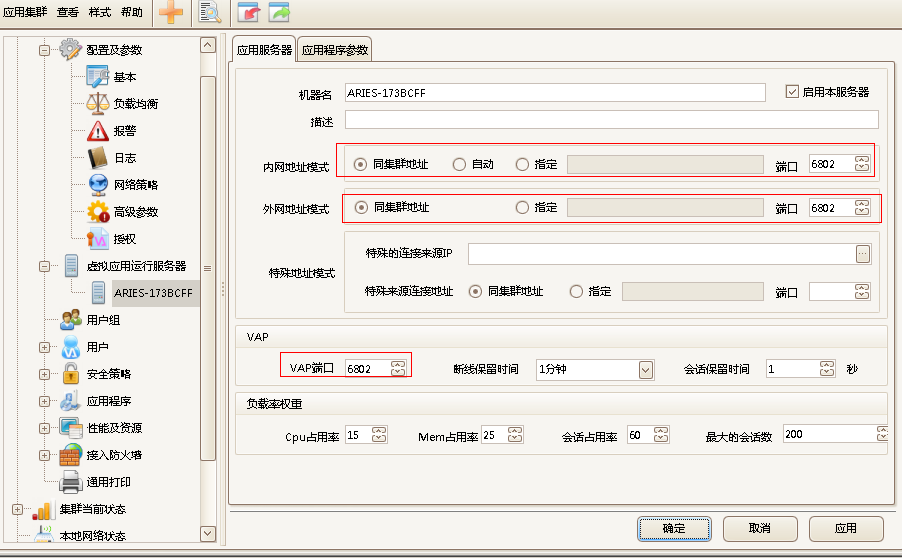Open the 性能及资源 monitor icon
This screenshot has width=902, height=558.
point(71,428)
